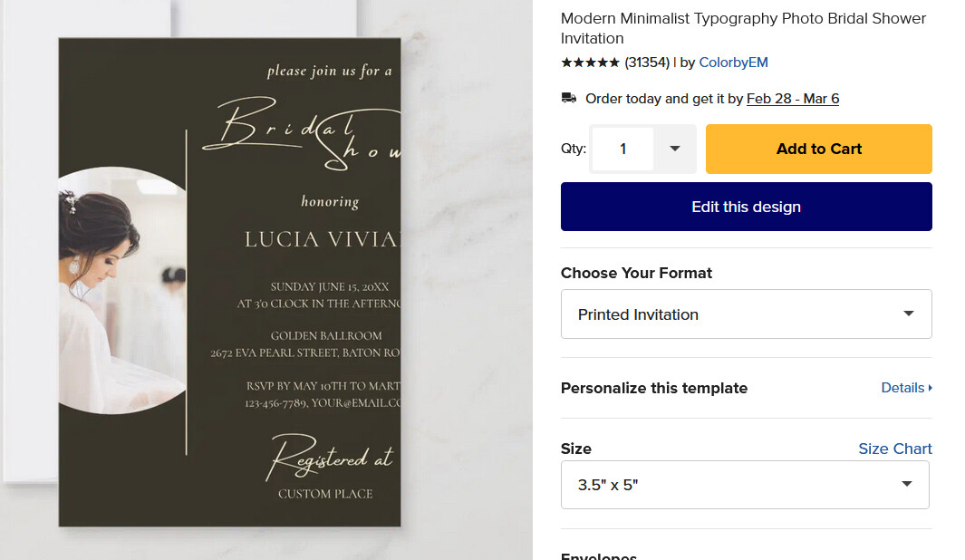Open the ColorbyEM designer link
The width and height of the screenshot is (965, 560).
pyautogui.click(x=733, y=63)
